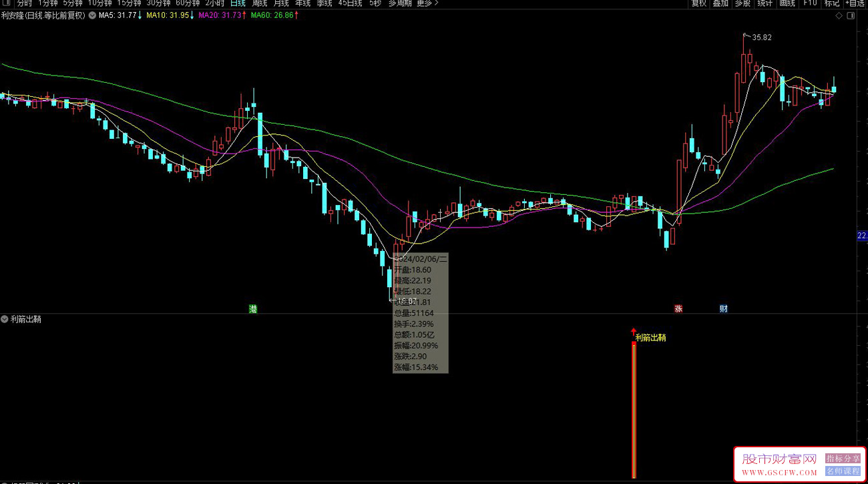
Task: Click the 利安隆 chart title text
Action: [43, 15]
